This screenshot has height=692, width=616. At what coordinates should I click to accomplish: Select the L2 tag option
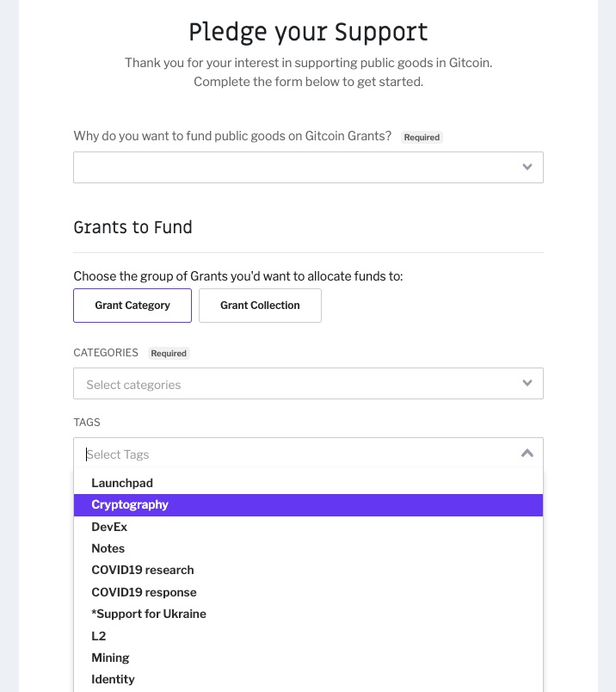click(x=99, y=636)
